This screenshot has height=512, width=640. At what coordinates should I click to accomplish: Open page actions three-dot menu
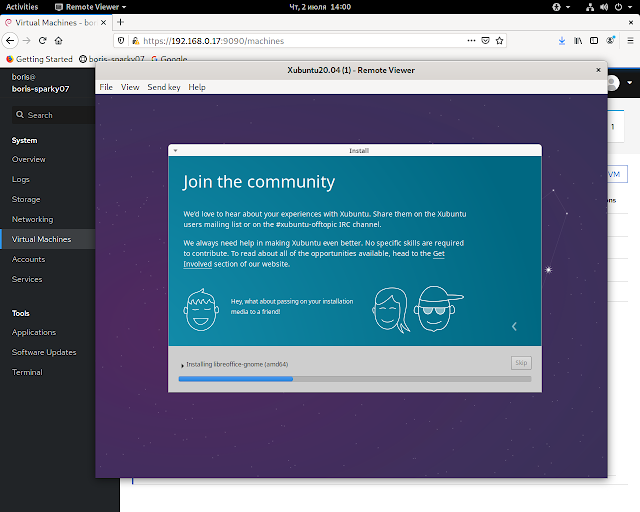pos(471,40)
